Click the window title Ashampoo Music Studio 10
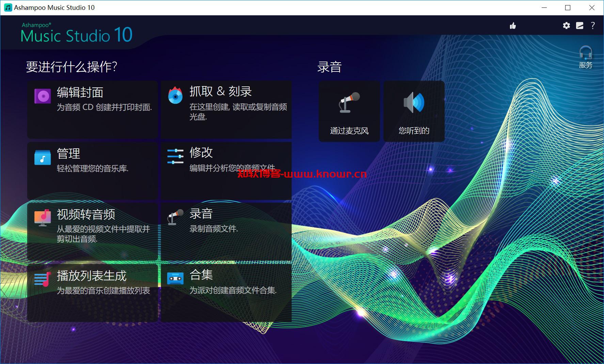Screen dimensions: 604x364 [54, 7]
